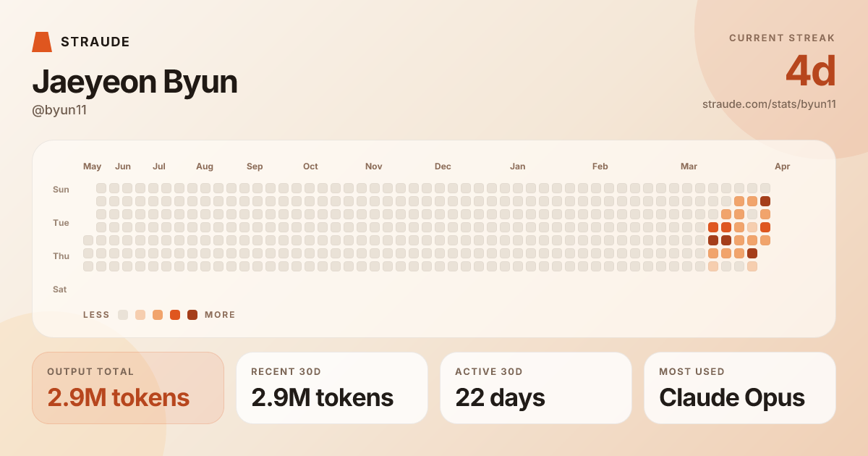Click the pale peach legend swatch

pyautogui.click(x=140, y=315)
